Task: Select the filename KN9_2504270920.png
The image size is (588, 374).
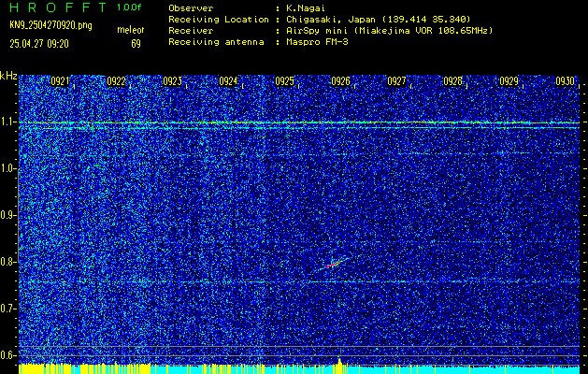Action: tap(51, 26)
